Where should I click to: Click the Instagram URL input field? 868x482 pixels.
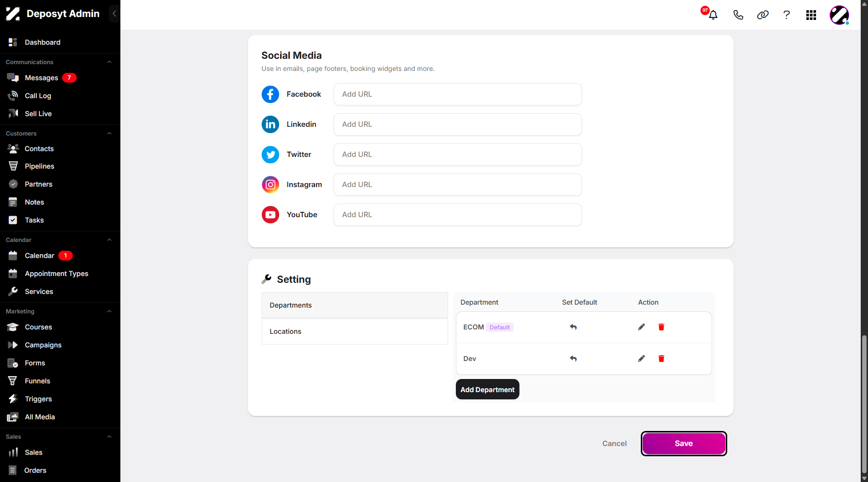point(457,185)
